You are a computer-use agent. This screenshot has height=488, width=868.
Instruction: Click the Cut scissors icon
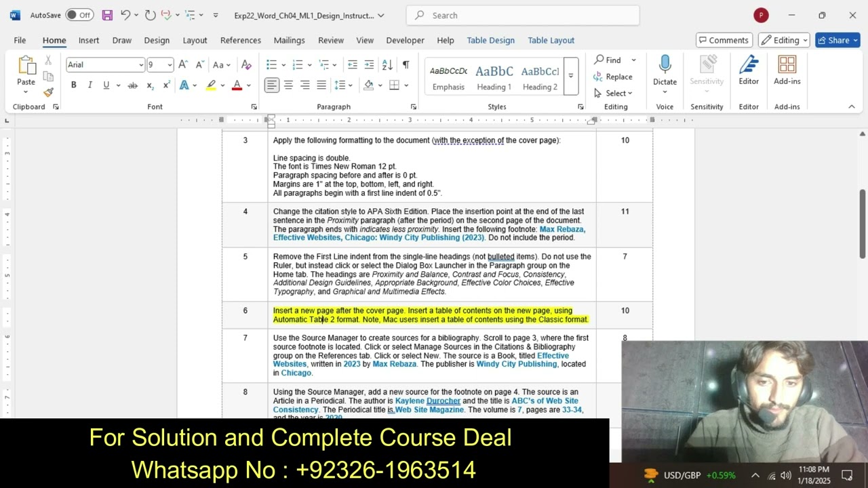pyautogui.click(x=48, y=60)
